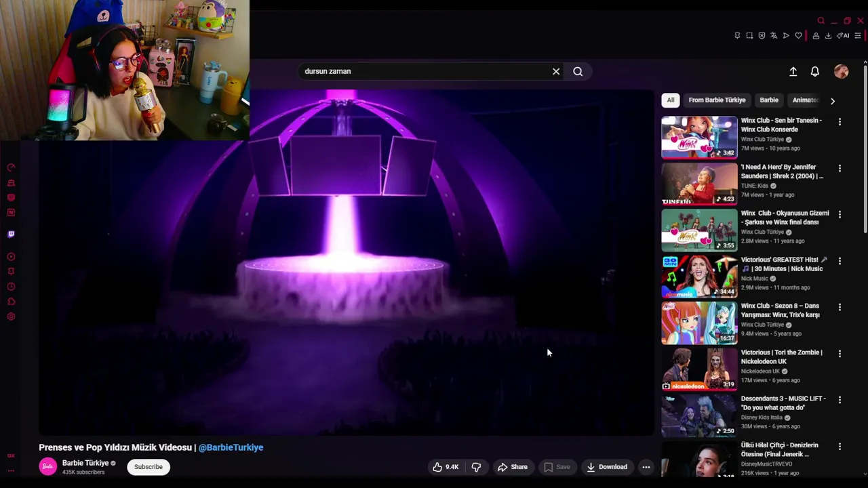The height and width of the screenshot is (488, 868).
Task: Submit search with the magnifier button
Action: click(x=578, y=71)
